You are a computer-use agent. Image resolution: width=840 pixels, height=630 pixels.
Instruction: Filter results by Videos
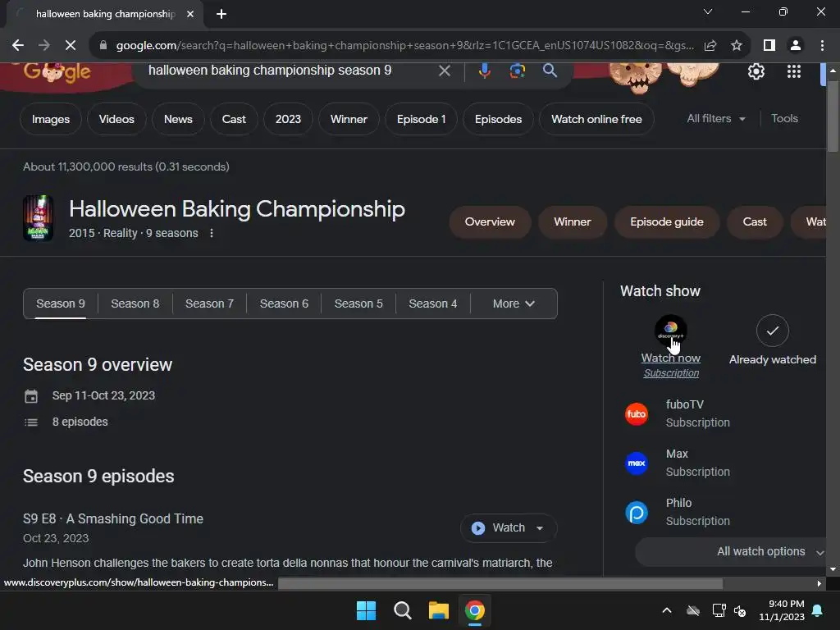pyautogui.click(x=116, y=119)
